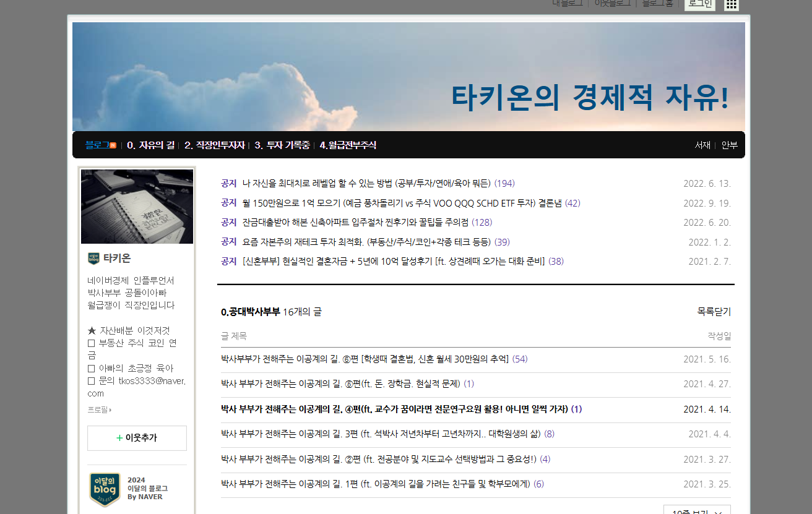Click the 2024 이달의 블로그 By NAVER text

point(147,488)
